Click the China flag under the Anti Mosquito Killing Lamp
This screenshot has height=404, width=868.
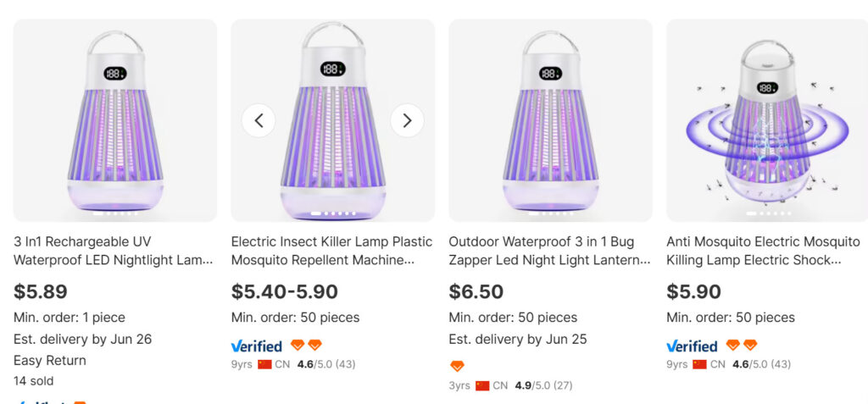click(x=699, y=364)
